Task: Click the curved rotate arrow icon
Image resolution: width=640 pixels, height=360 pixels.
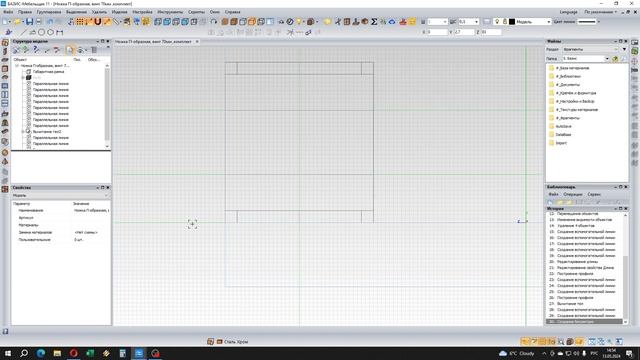Action: [213, 22]
